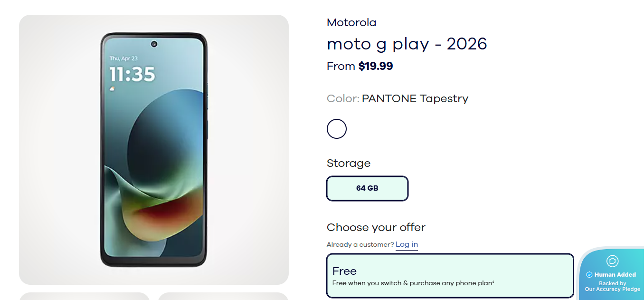Click the house icon in the accuracy badge
Image resolution: width=644 pixels, height=300 pixels.
(x=612, y=261)
